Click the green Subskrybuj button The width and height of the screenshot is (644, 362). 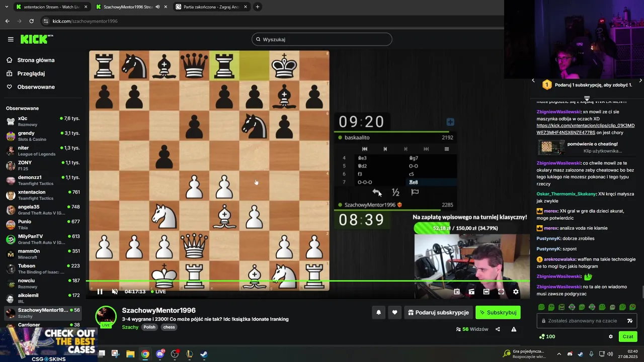point(498,312)
